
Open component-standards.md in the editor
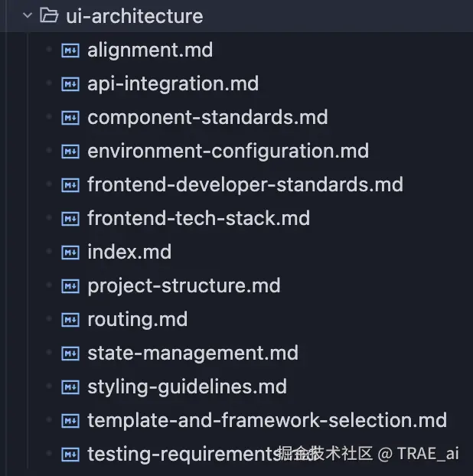(207, 118)
